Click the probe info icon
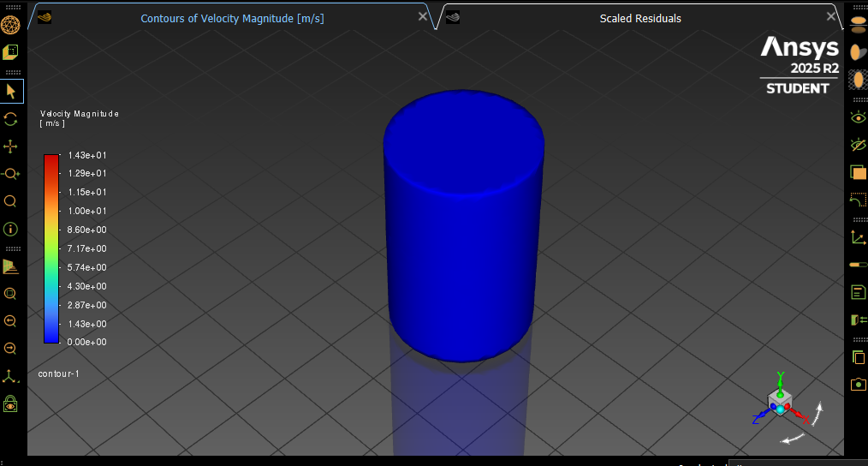 tap(10, 229)
